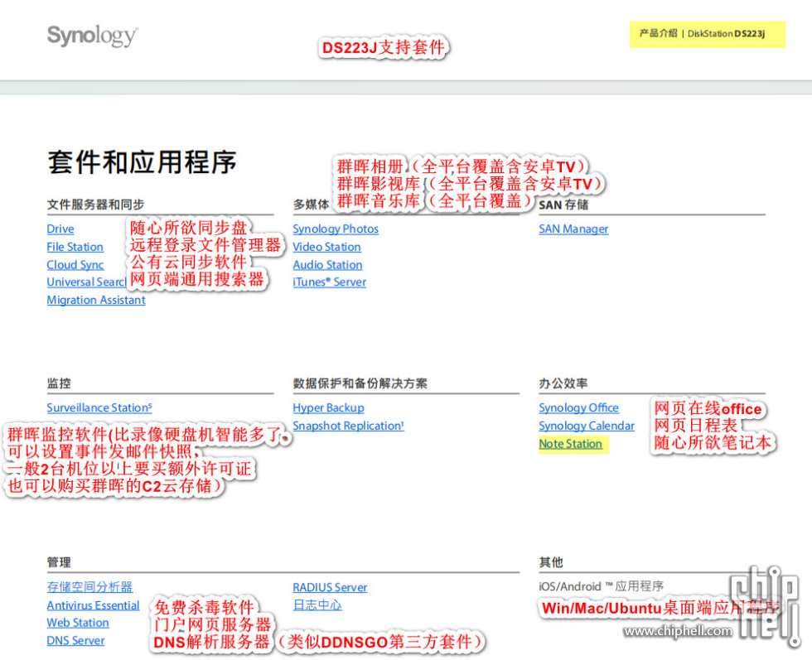812x660 pixels.
Task: Open the 存储空间分析器 link
Action: point(89,587)
